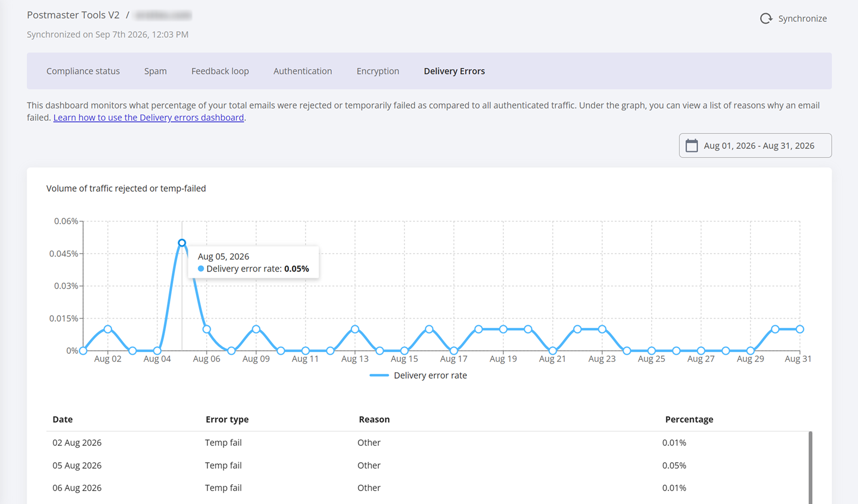Click the 'Synchronized on Sep 7th 2026' timestamp
This screenshot has height=504, width=858.
point(107,34)
